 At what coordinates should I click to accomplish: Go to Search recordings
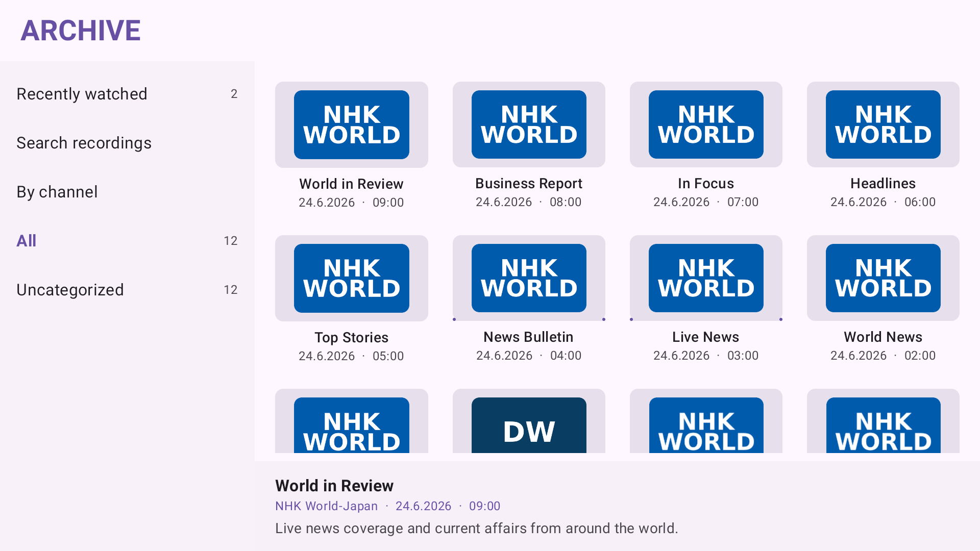(127, 143)
